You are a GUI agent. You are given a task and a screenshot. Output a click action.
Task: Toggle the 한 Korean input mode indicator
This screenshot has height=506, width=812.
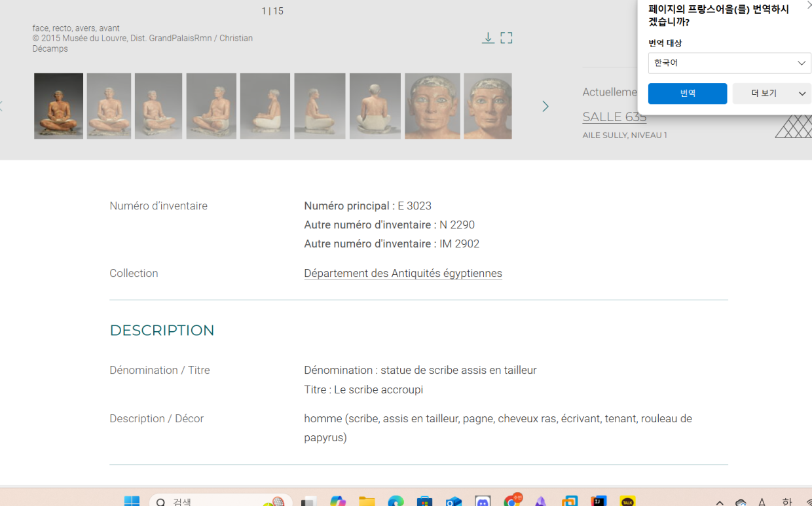[x=786, y=502]
